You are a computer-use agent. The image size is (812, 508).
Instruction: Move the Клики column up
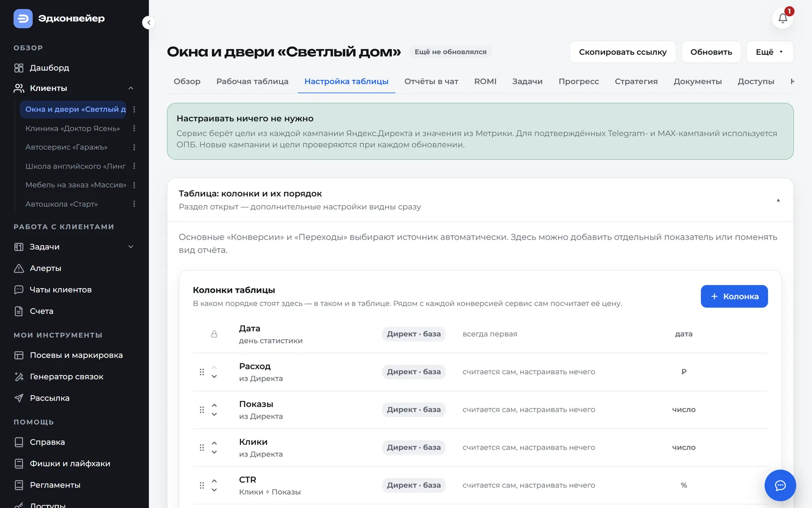click(x=214, y=443)
